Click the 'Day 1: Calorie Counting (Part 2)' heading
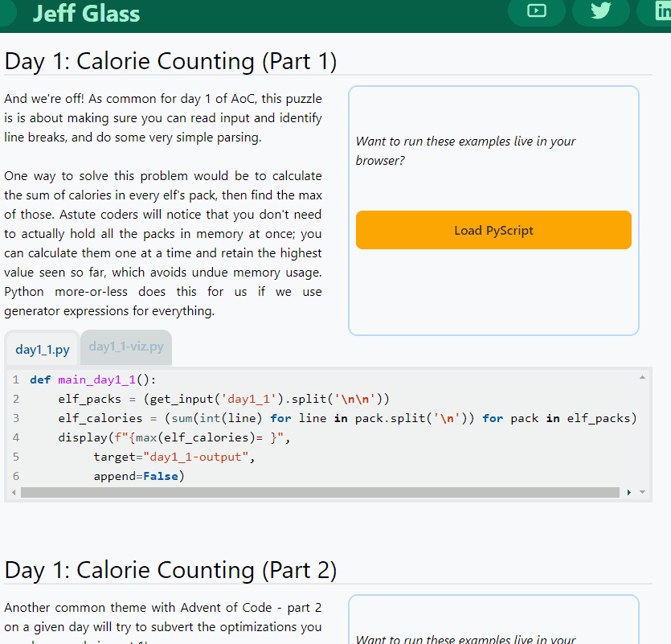Image resolution: width=671 pixels, height=644 pixels. [x=170, y=570]
